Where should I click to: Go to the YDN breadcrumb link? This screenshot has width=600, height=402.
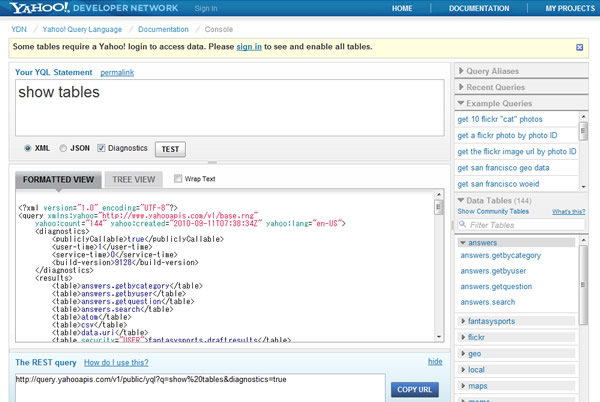click(19, 29)
